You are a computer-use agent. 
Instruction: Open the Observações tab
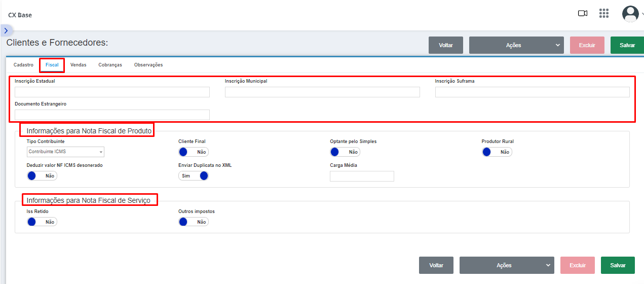tap(148, 65)
